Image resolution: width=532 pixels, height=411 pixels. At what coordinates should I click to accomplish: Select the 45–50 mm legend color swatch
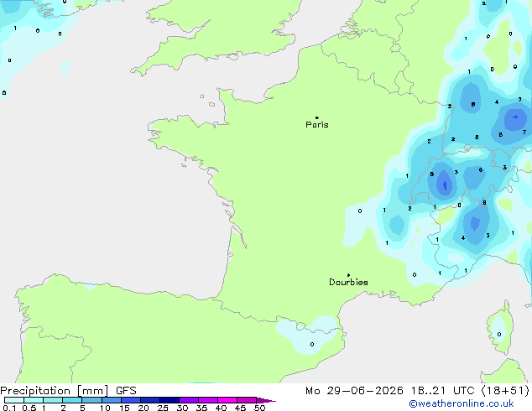click(x=247, y=400)
